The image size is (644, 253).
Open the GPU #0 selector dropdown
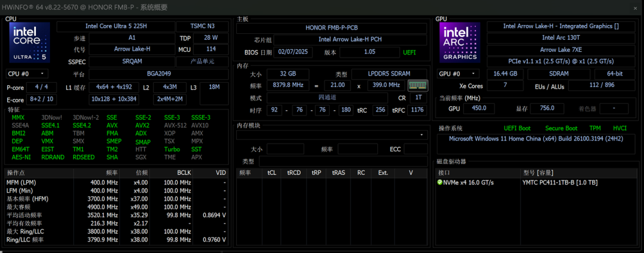coord(459,74)
